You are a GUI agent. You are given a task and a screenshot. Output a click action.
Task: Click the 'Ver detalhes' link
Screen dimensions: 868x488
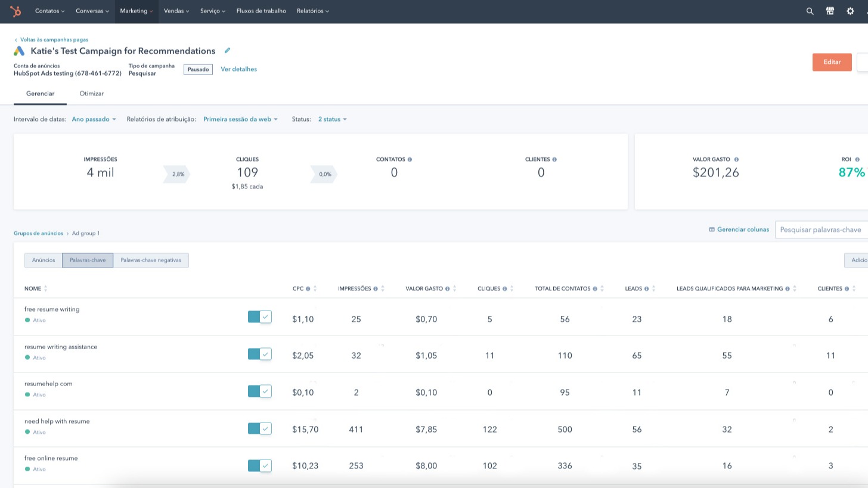pyautogui.click(x=238, y=69)
